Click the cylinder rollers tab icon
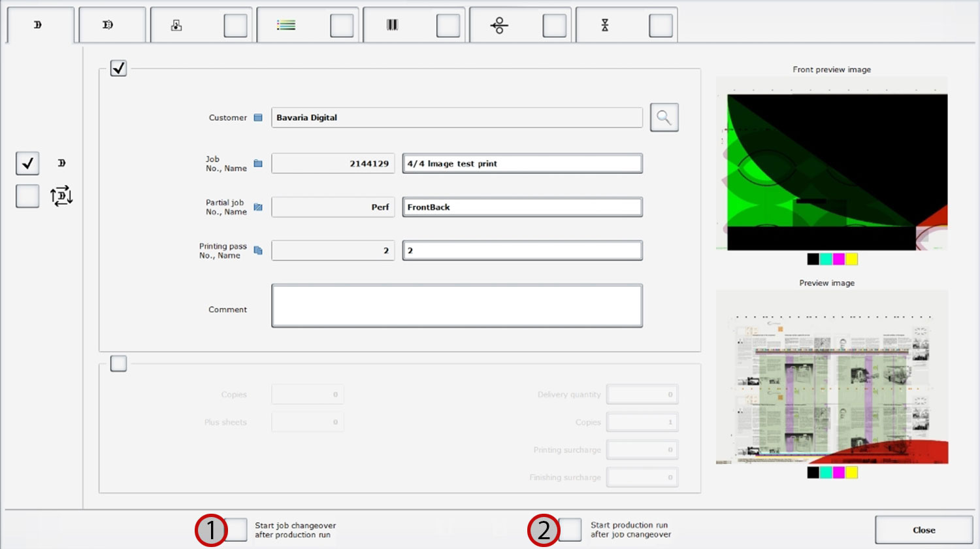 pyautogui.click(x=498, y=24)
